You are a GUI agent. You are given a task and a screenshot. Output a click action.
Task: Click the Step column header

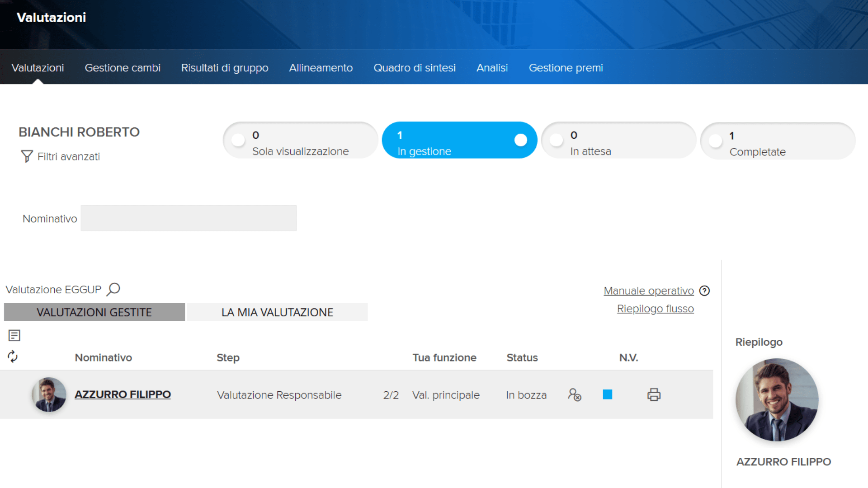(x=228, y=357)
